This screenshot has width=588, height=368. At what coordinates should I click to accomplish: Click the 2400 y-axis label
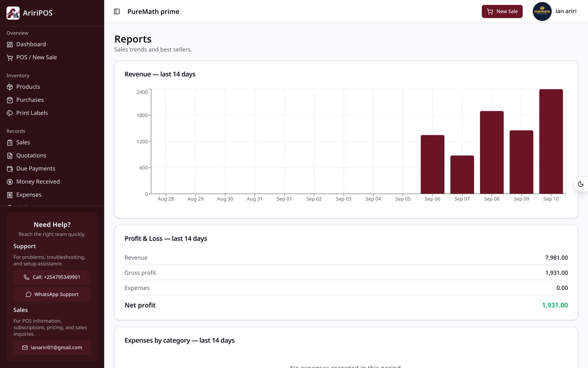click(x=142, y=92)
